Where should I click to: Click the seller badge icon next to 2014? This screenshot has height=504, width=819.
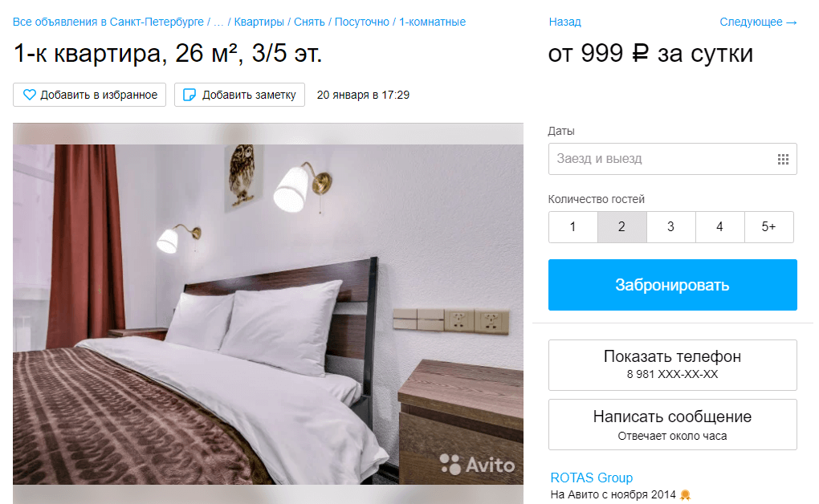coord(685,494)
